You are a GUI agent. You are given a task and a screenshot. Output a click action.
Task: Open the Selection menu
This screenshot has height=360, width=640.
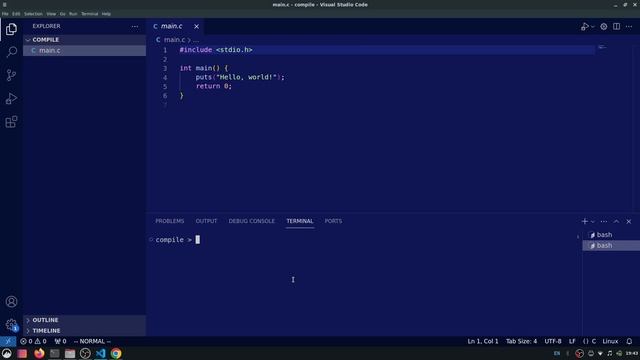(x=33, y=14)
